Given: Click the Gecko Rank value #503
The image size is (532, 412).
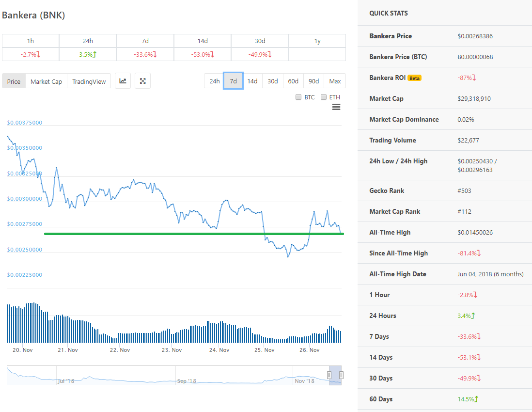Looking at the screenshot, I should tap(464, 190).
